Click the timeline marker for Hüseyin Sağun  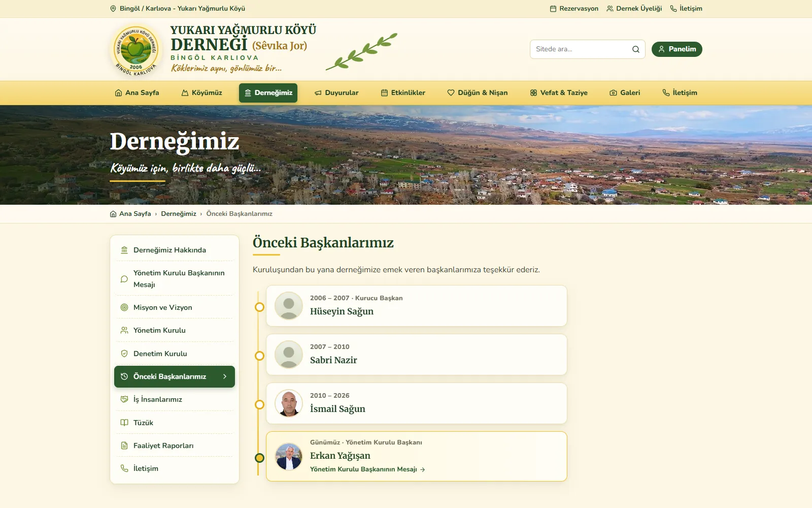pos(259,307)
